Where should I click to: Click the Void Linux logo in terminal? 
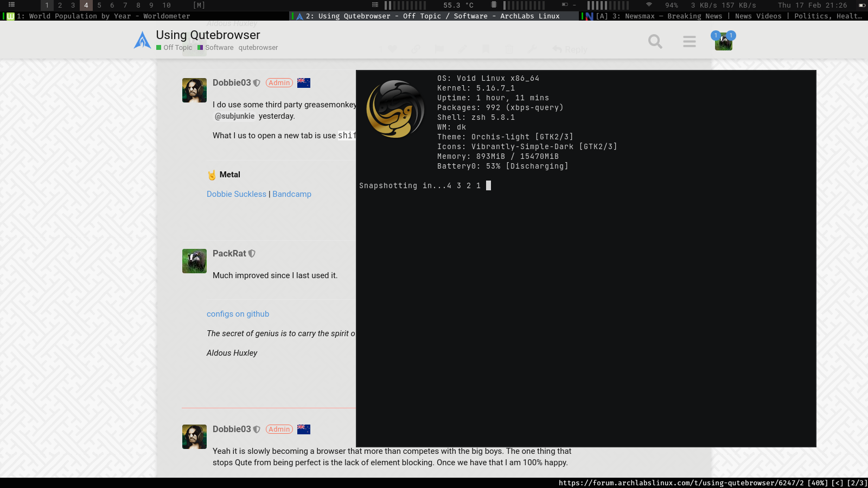395,109
